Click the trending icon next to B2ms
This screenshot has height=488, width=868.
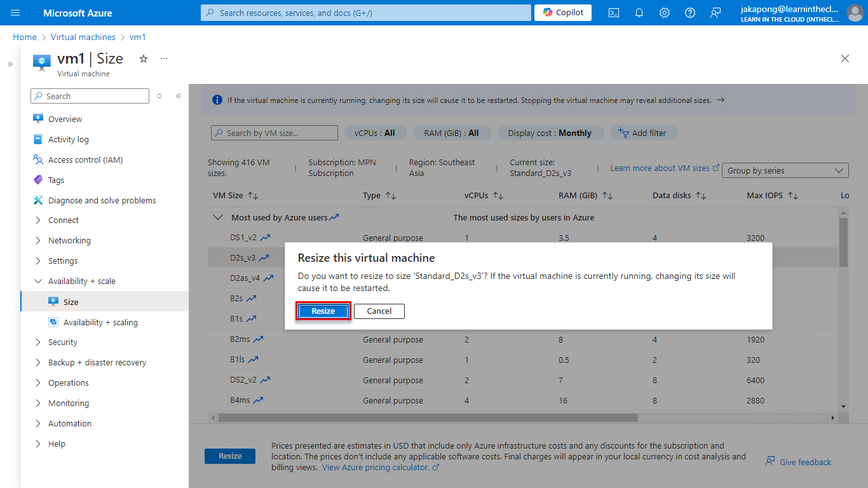258,339
